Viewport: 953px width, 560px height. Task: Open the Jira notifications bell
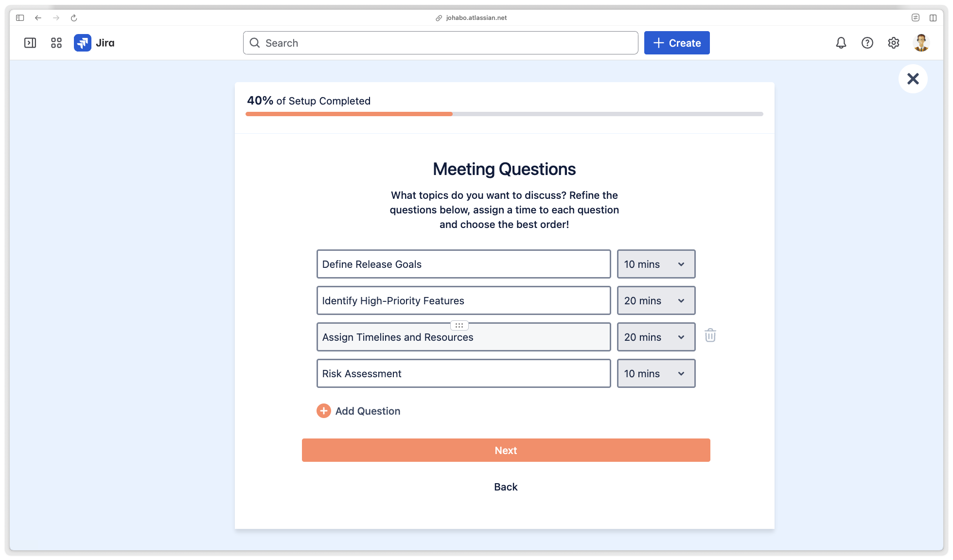pyautogui.click(x=841, y=43)
